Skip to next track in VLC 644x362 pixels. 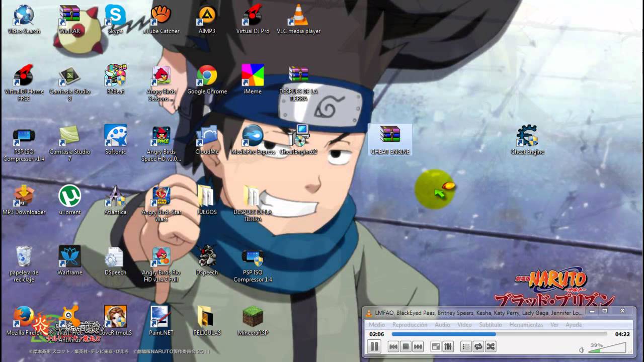[418, 346]
